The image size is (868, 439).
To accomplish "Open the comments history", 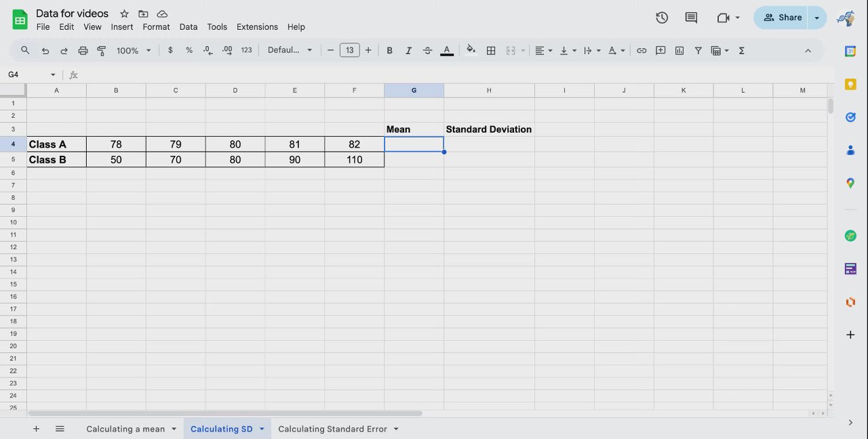I will (691, 18).
